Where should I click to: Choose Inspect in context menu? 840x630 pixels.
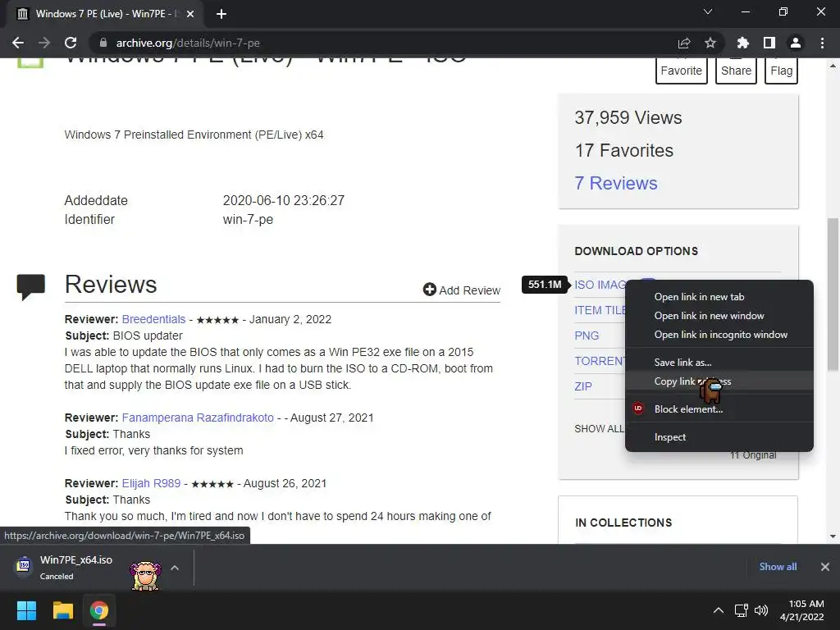[x=719, y=437]
